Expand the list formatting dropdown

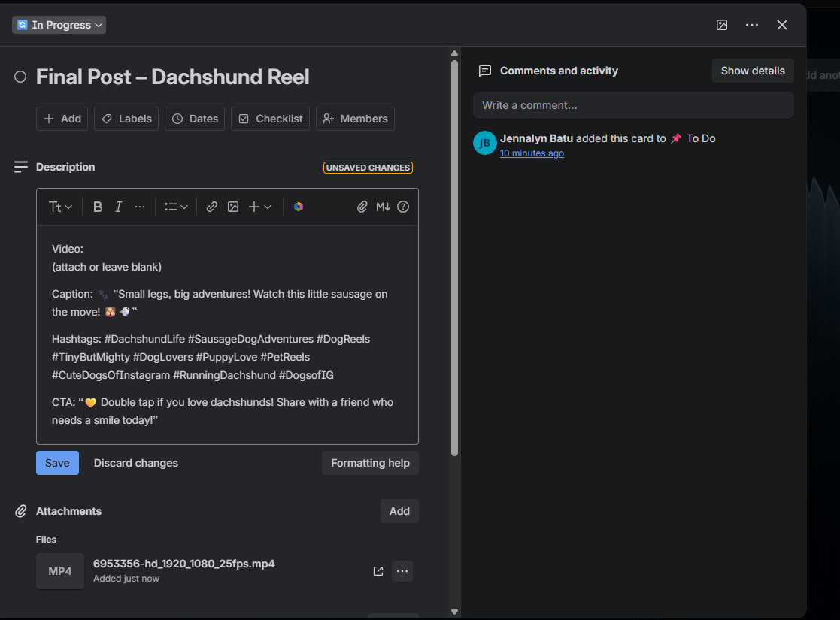[x=176, y=207]
